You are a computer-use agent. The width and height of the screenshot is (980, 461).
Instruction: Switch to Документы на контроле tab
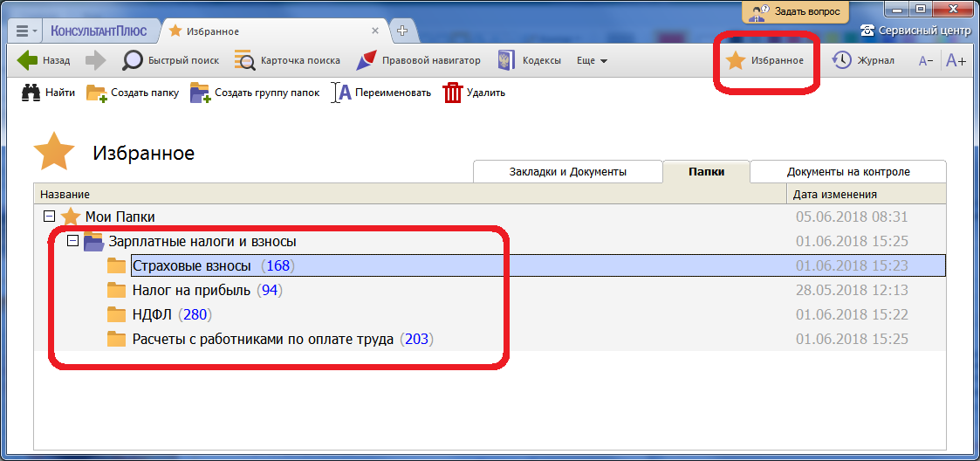(848, 171)
